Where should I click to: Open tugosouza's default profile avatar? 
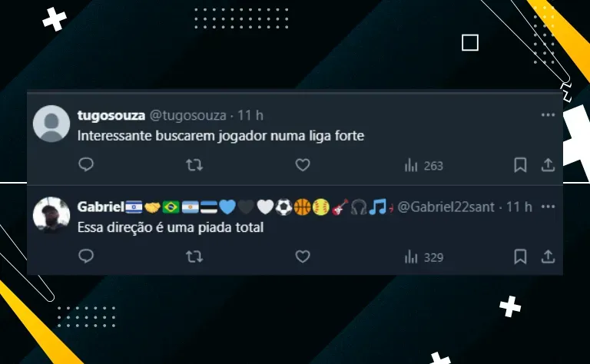51,124
